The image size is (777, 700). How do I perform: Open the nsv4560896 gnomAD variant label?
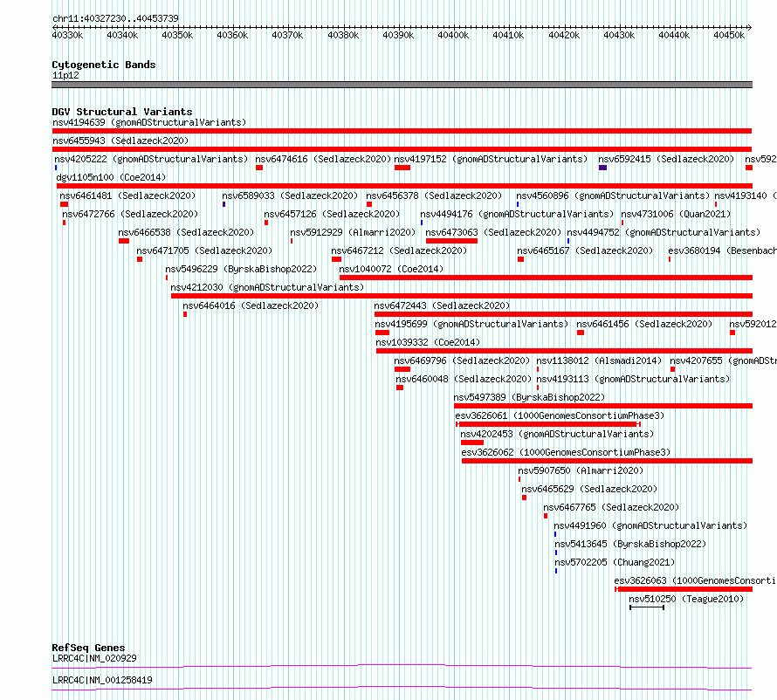click(613, 196)
